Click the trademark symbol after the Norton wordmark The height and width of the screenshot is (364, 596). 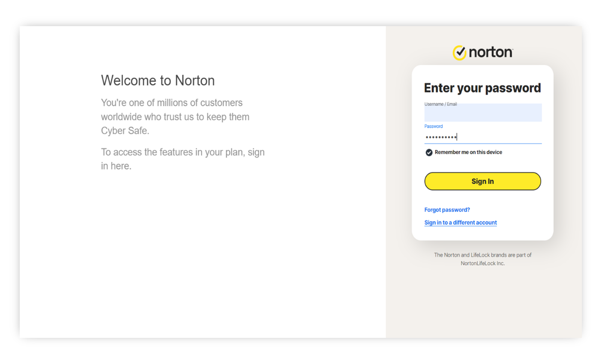(512, 49)
